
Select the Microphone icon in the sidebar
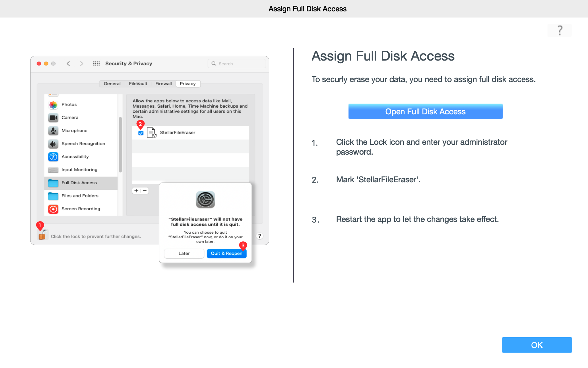coord(53,131)
